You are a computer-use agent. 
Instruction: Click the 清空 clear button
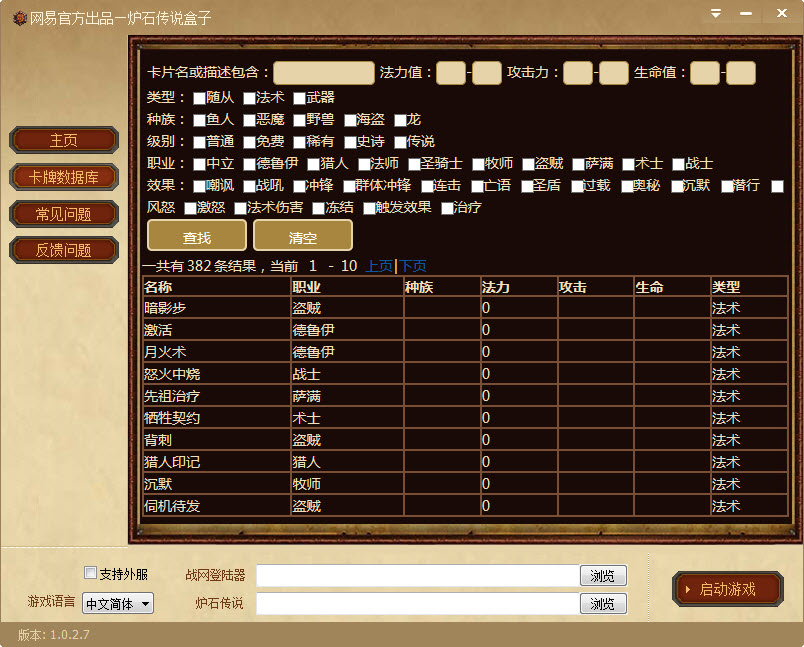click(x=303, y=235)
